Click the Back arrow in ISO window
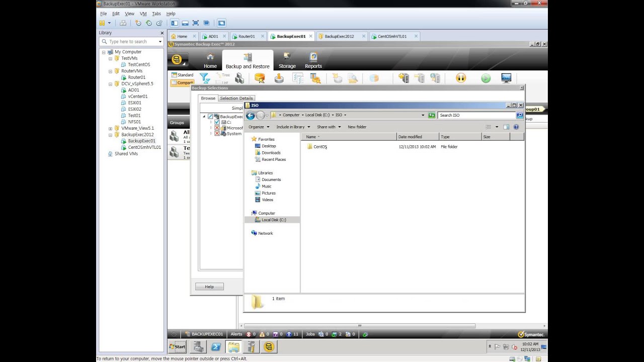644x362 pixels. [x=250, y=115]
